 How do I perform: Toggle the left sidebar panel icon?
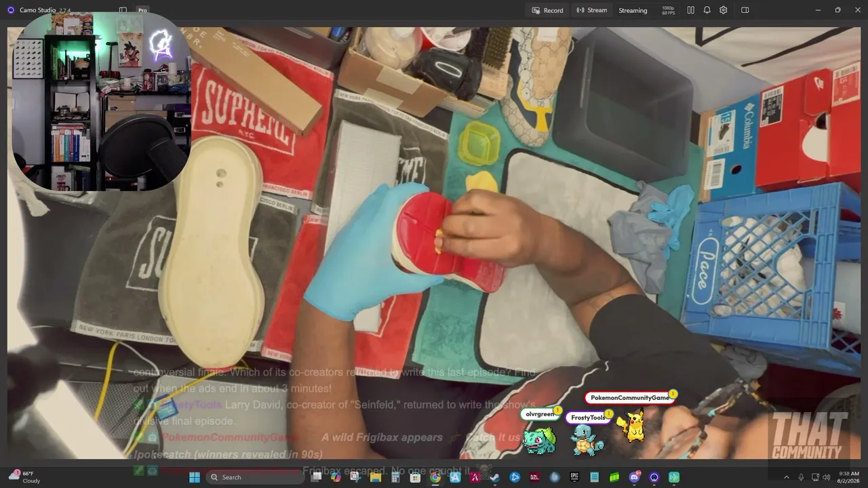click(x=123, y=10)
